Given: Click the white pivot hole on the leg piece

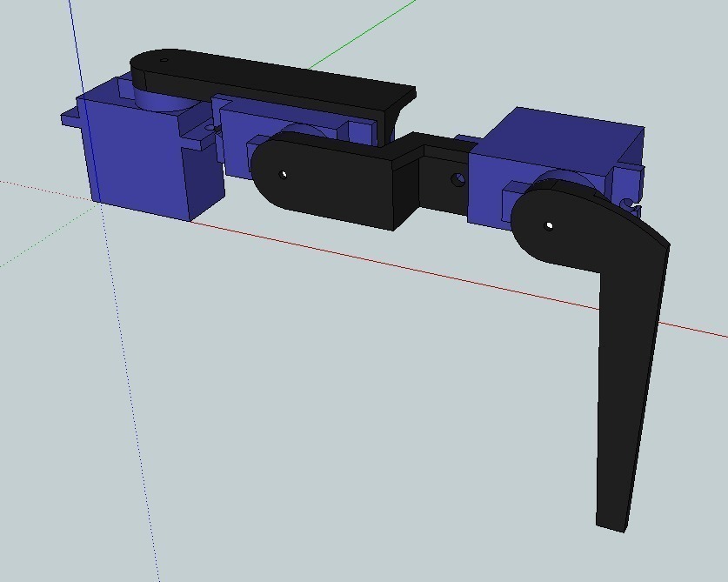Looking at the screenshot, I should pyautogui.click(x=549, y=226).
